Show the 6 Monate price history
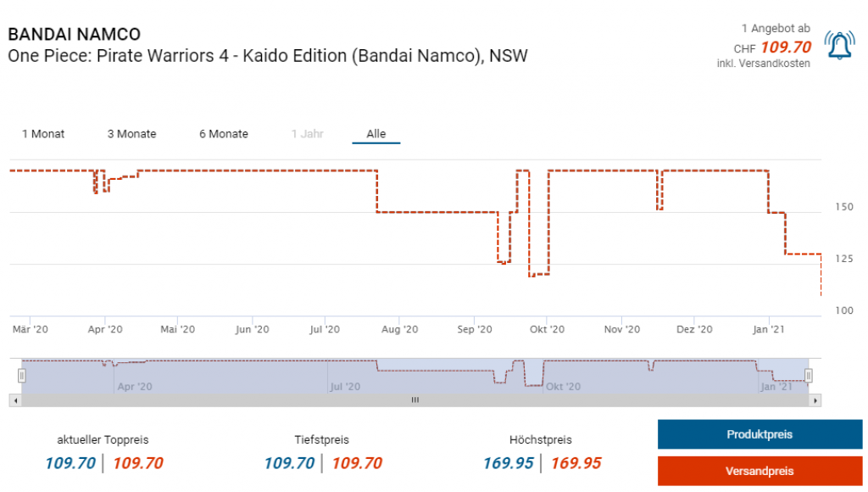 [224, 134]
